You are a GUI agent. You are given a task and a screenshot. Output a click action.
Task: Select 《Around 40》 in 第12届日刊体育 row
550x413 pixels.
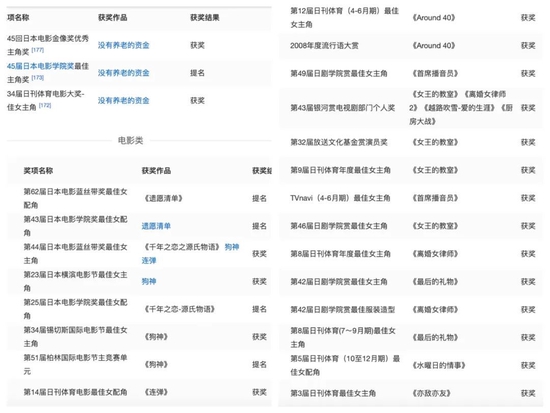(433, 18)
